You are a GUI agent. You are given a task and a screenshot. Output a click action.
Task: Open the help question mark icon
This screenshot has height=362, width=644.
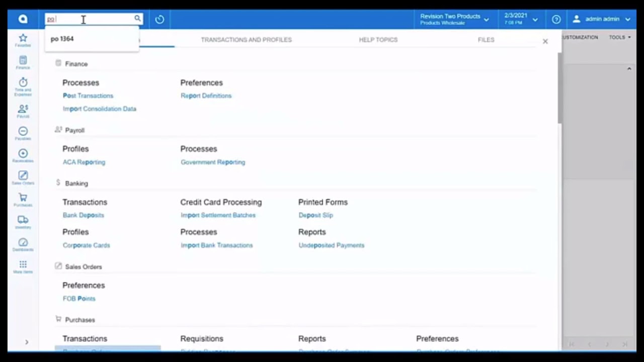(x=556, y=19)
